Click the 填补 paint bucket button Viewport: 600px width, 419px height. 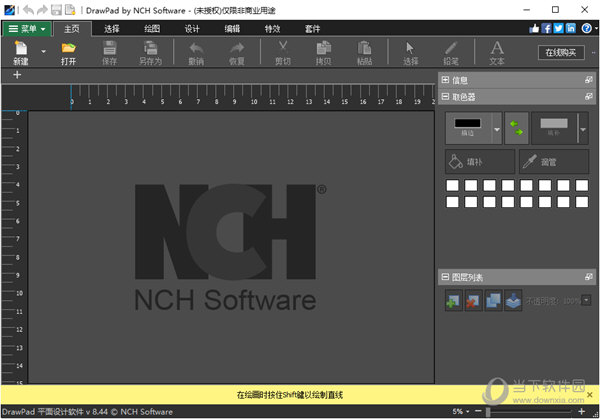click(480, 162)
